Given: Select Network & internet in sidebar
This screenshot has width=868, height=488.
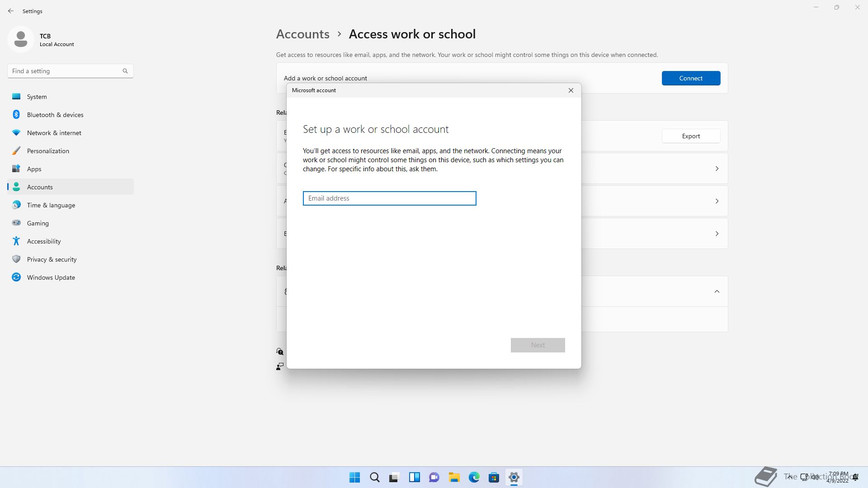Looking at the screenshot, I should [71, 133].
